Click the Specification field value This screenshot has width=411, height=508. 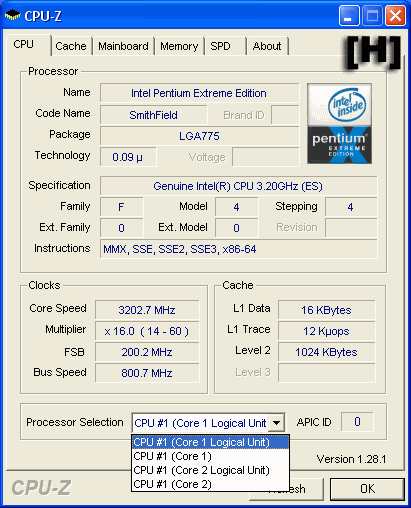(x=238, y=186)
